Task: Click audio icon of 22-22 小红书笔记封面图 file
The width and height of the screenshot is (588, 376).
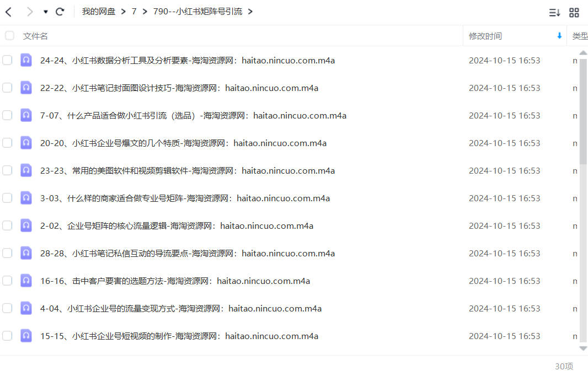Action: (x=26, y=88)
